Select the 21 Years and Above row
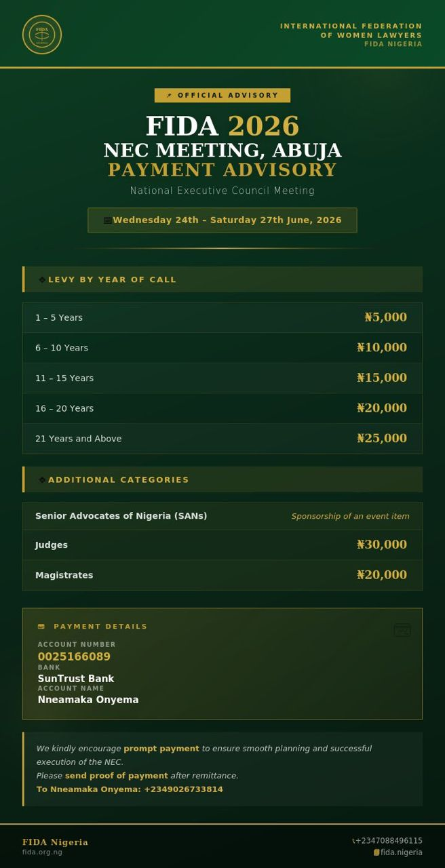This screenshot has width=445, height=868. tap(222, 439)
